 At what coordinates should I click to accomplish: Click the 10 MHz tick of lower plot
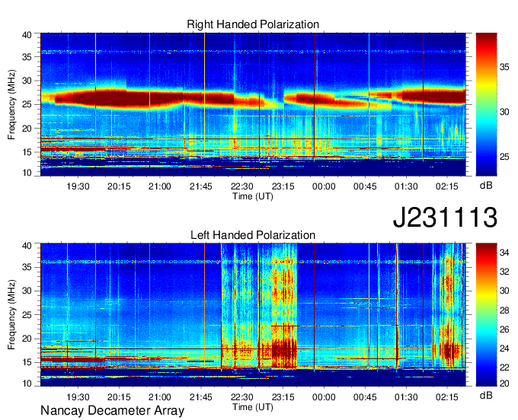click(27, 383)
